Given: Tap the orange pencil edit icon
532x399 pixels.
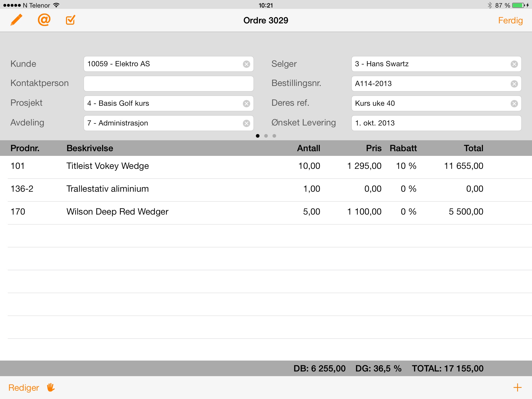Looking at the screenshot, I should point(16,20).
